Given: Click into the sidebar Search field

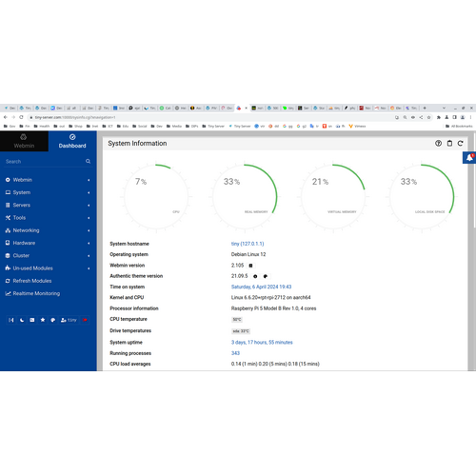Looking at the screenshot, I should tap(45, 162).
